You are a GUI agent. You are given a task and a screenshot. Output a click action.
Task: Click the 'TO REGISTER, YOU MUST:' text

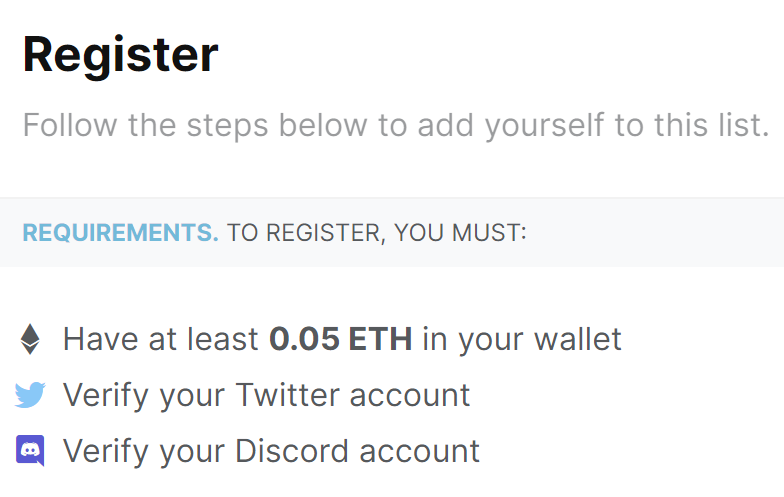click(x=376, y=233)
